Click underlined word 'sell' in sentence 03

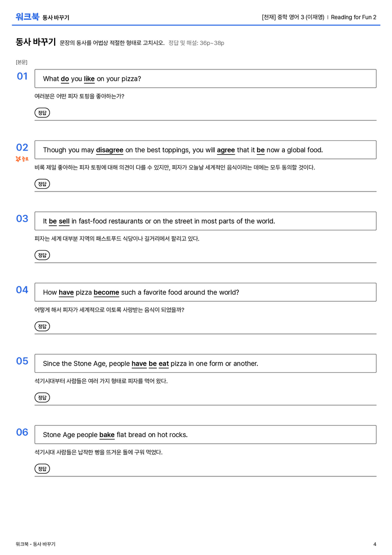[x=64, y=221]
